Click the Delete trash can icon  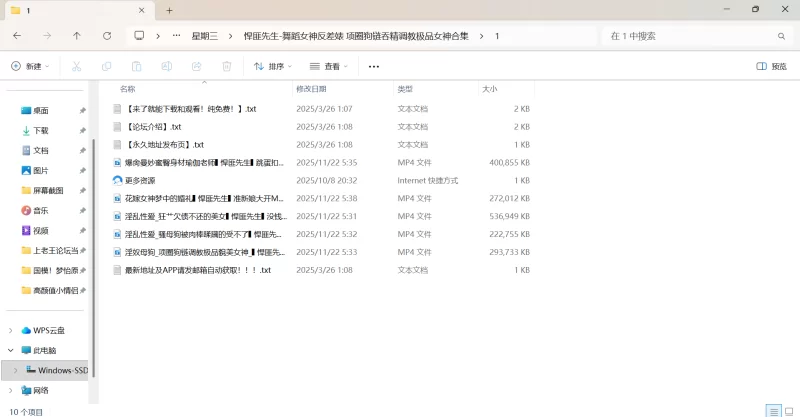226,66
